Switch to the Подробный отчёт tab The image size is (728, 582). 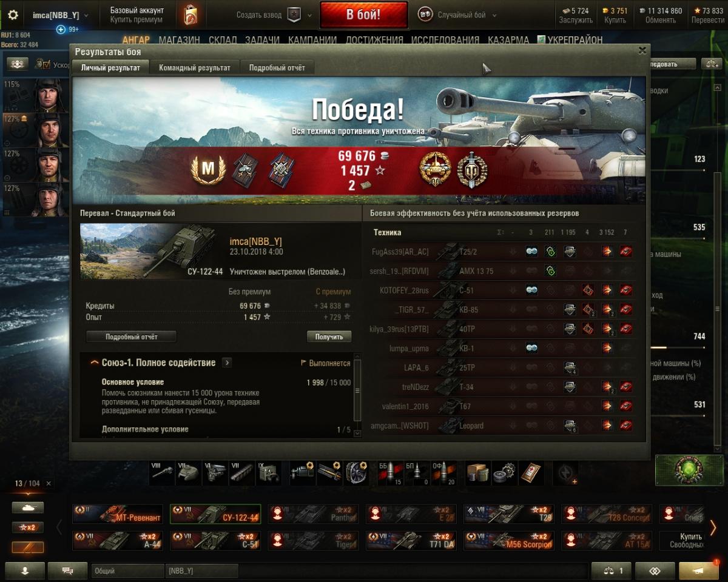[x=277, y=68]
